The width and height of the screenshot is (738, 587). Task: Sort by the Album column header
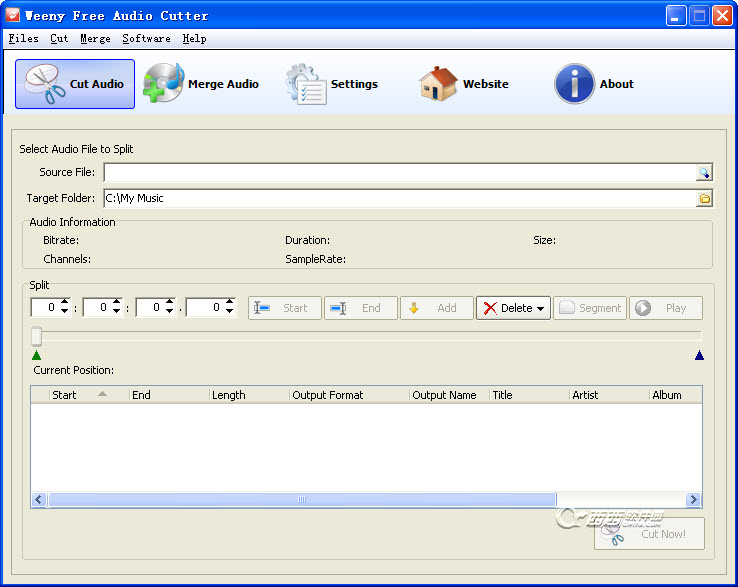(x=676, y=395)
